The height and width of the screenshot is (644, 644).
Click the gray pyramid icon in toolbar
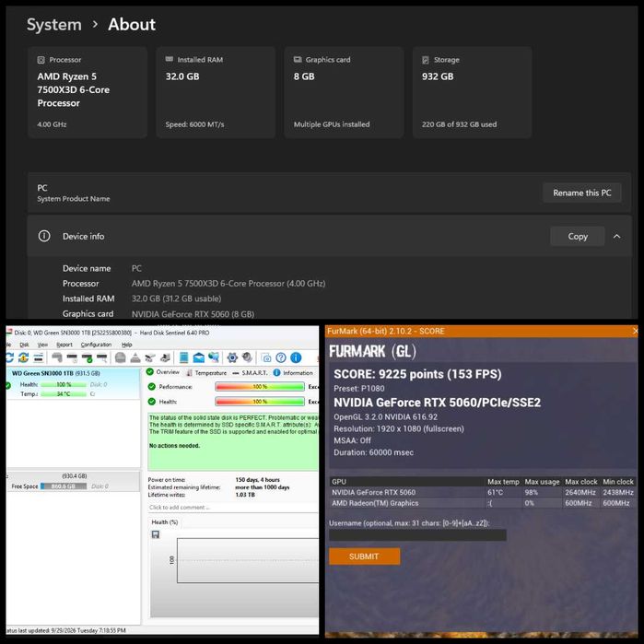click(x=135, y=357)
